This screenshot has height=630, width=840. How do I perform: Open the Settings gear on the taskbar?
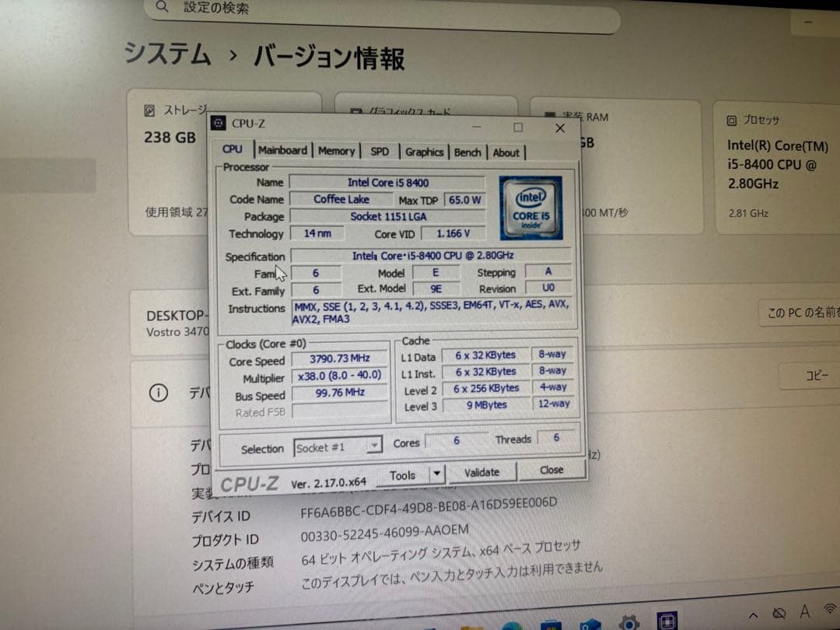click(629, 623)
